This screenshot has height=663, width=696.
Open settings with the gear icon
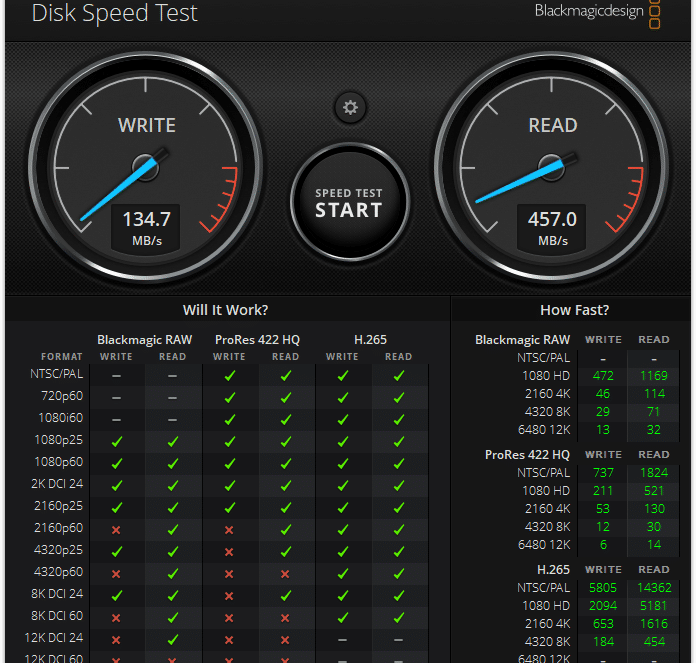coord(350,107)
